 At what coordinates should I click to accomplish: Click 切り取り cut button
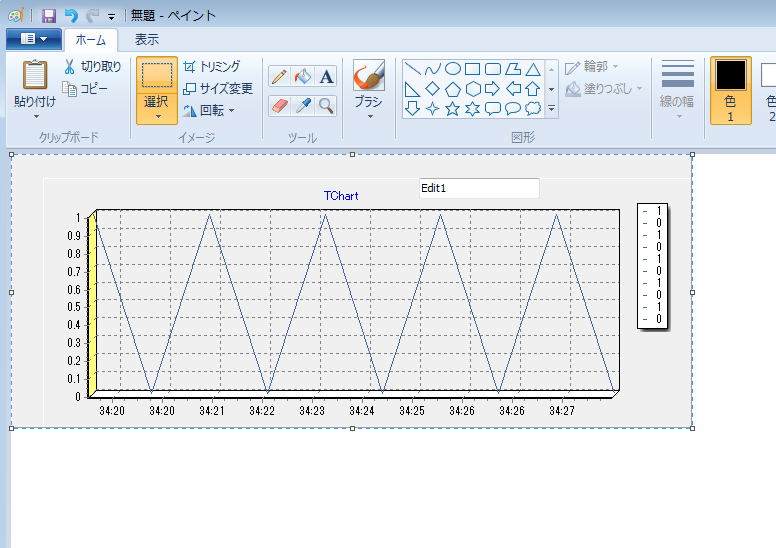tap(93, 66)
